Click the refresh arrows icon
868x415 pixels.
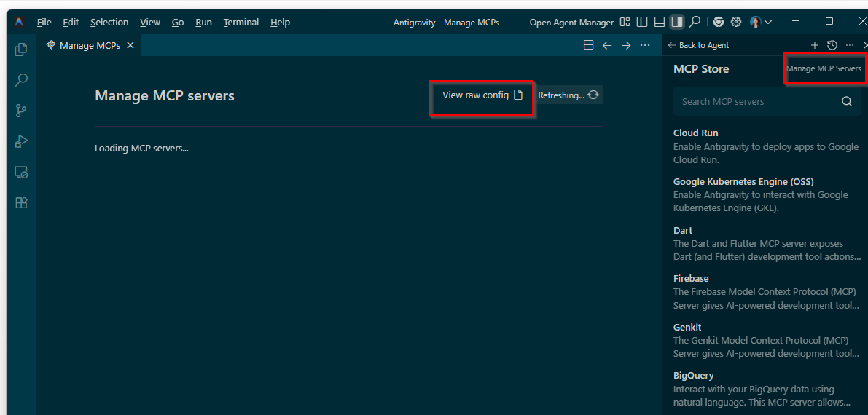[593, 95]
